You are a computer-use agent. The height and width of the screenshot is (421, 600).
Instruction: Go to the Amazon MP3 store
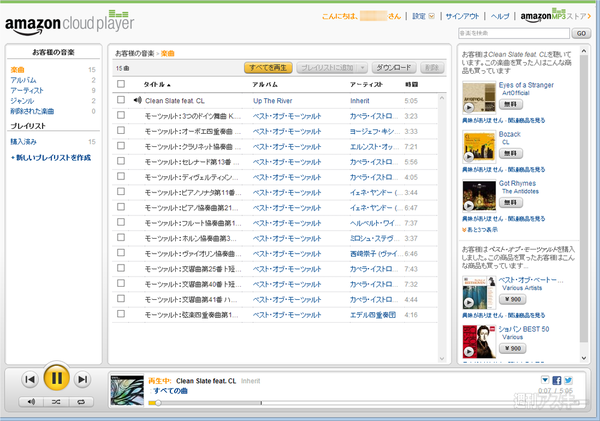click(x=556, y=16)
